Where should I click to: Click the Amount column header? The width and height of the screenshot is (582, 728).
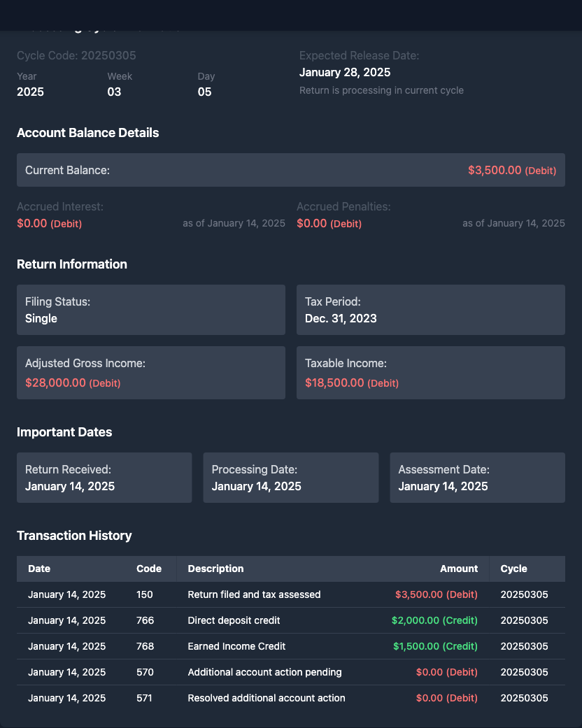pyautogui.click(x=459, y=569)
